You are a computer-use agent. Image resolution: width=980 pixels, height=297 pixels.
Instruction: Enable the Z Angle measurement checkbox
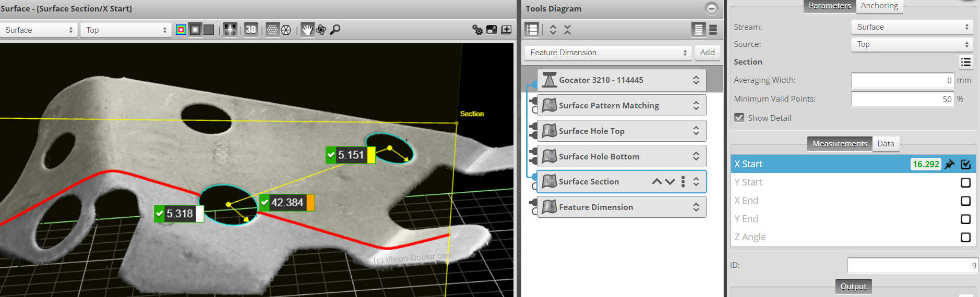tap(965, 237)
